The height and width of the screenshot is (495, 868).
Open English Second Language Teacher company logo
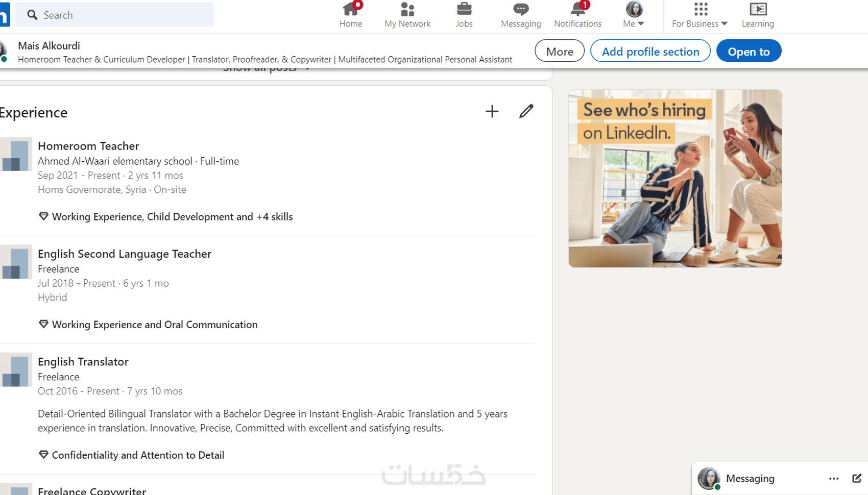point(16,262)
